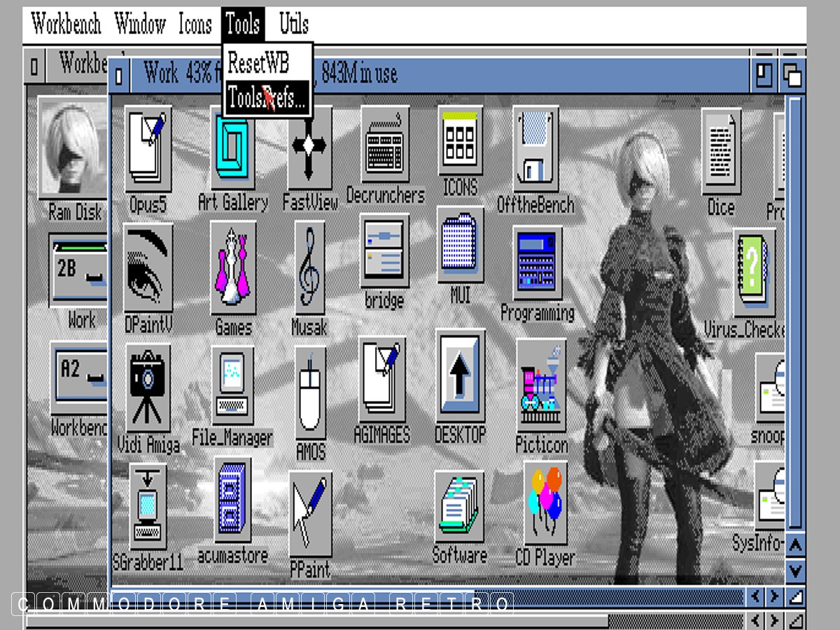Launch Vidi Amiga camera icon

[x=147, y=388]
